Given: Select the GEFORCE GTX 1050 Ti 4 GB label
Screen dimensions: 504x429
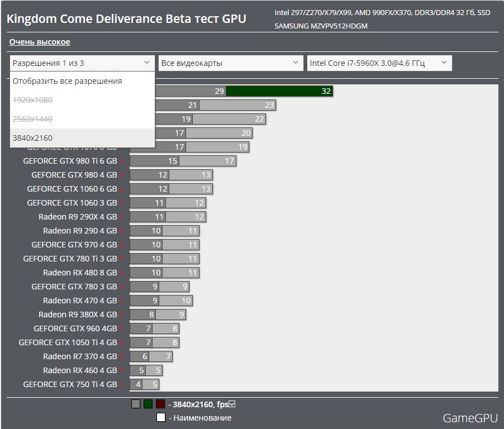Looking at the screenshot, I should point(68,342).
